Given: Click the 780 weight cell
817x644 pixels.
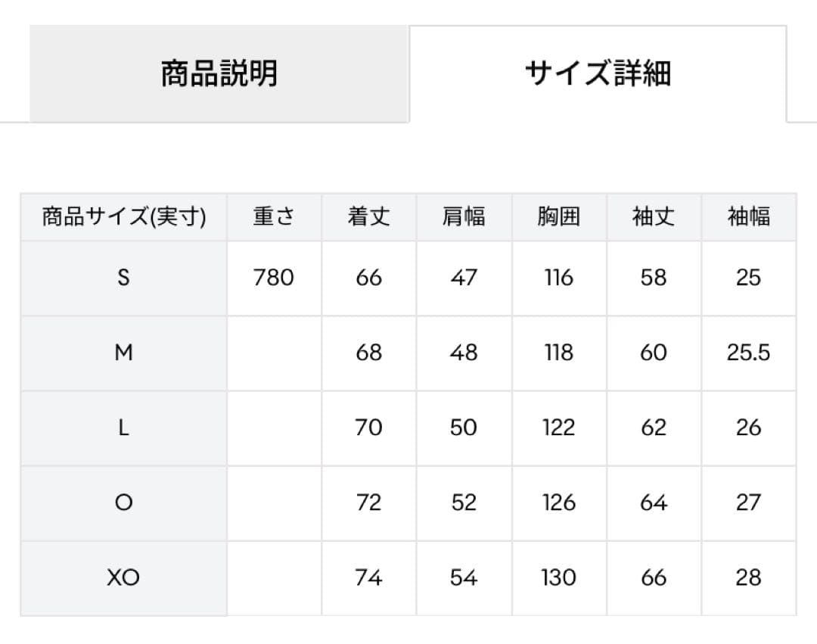Looking at the screenshot, I should (x=274, y=278).
